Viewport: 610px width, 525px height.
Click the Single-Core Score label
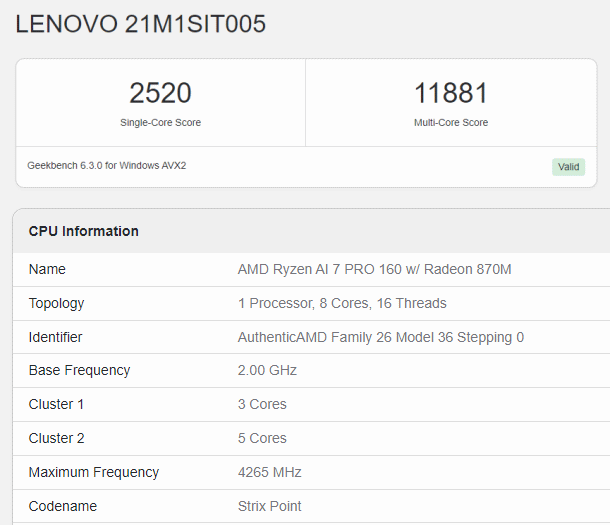tap(160, 122)
